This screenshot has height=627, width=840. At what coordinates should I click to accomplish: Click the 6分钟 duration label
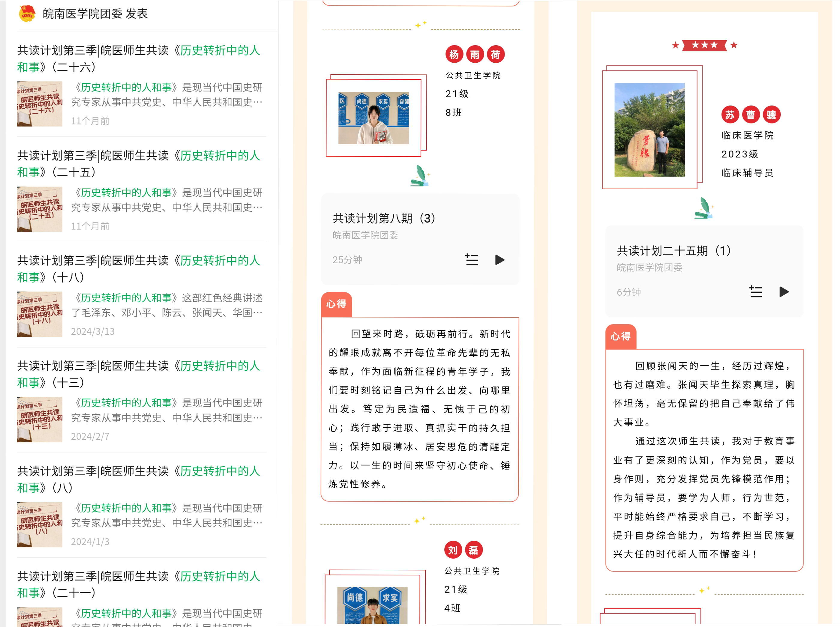coord(628,292)
